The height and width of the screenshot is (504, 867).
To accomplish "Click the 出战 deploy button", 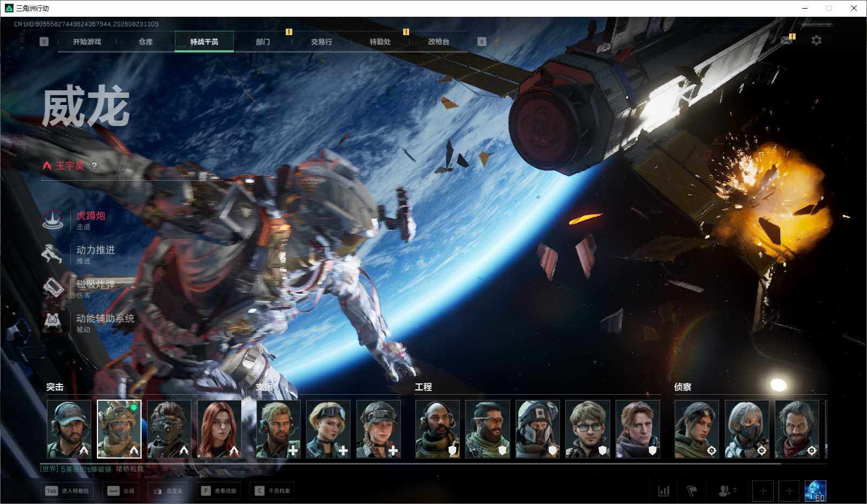I will [x=120, y=491].
